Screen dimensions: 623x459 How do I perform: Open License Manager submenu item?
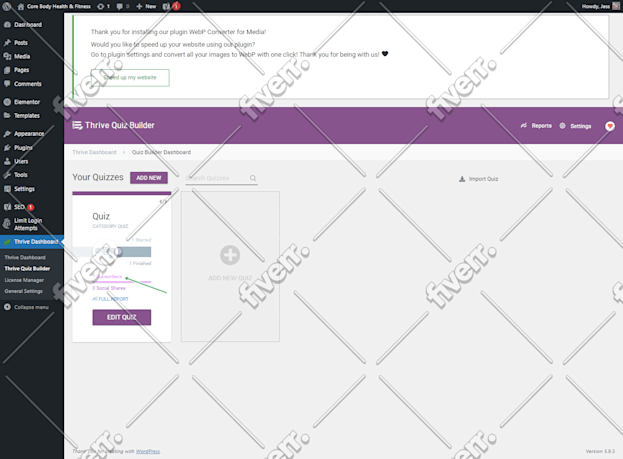(x=24, y=280)
